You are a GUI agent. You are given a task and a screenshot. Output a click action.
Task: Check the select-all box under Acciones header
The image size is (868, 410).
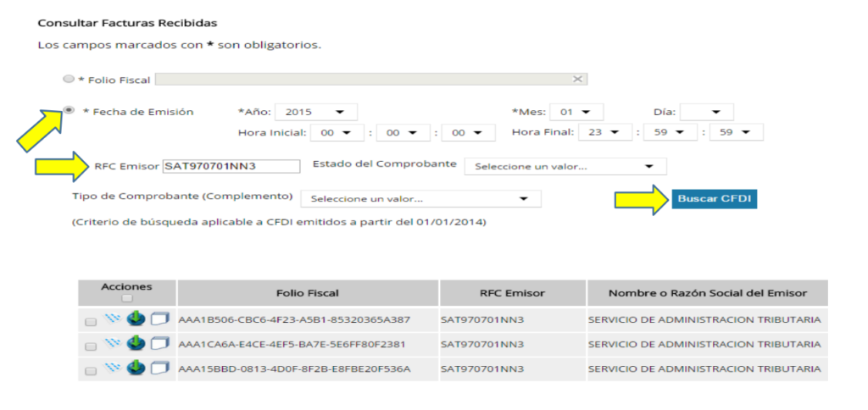(x=127, y=298)
